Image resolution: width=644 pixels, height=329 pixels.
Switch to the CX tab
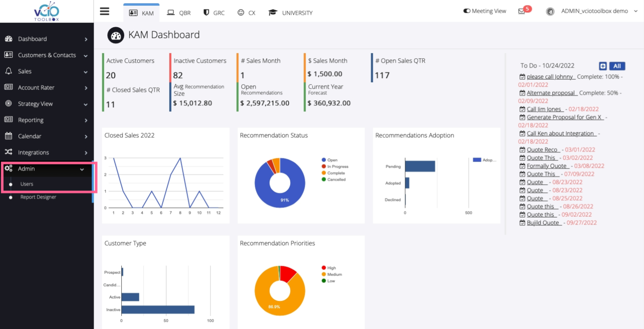tap(247, 13)
